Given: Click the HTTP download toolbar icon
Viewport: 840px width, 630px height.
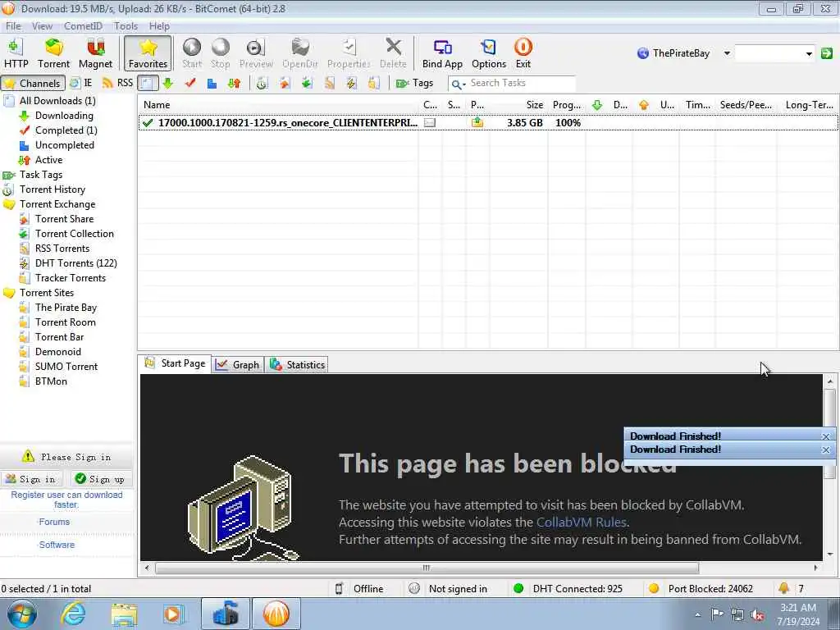Looking at the screenshot, I should coord(16,53).
